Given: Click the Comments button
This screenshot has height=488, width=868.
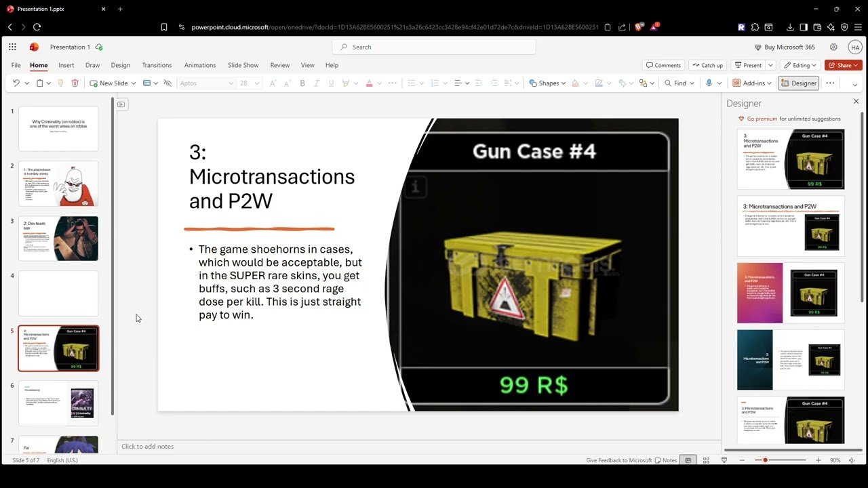Looking at the screenshot, I should [663, 65].
